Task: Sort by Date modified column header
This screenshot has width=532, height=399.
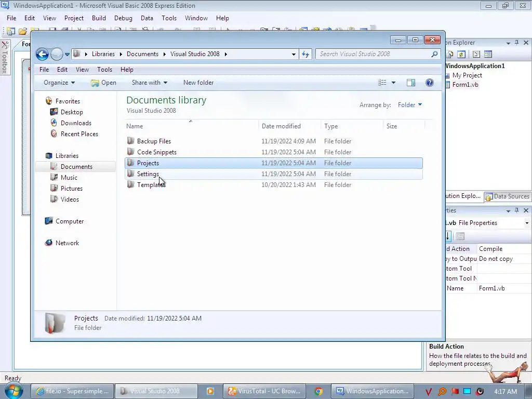Action: pos(289,126)
